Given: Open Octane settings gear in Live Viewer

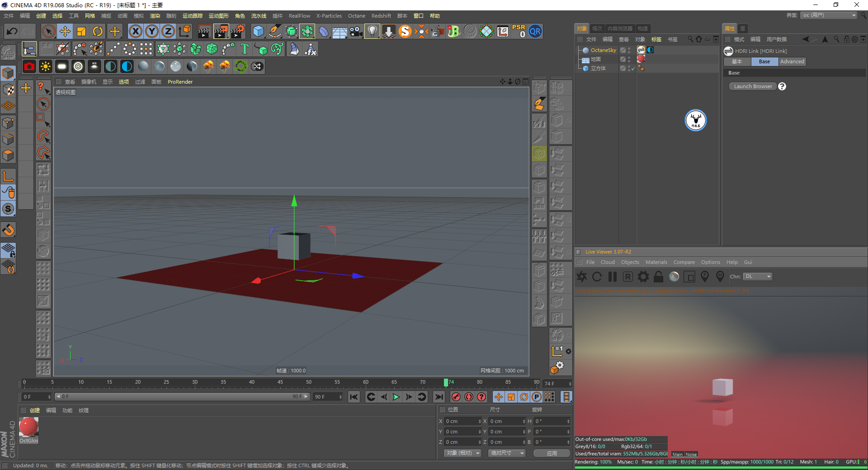Looking at the screenshot, I should [x=643, y=277].
